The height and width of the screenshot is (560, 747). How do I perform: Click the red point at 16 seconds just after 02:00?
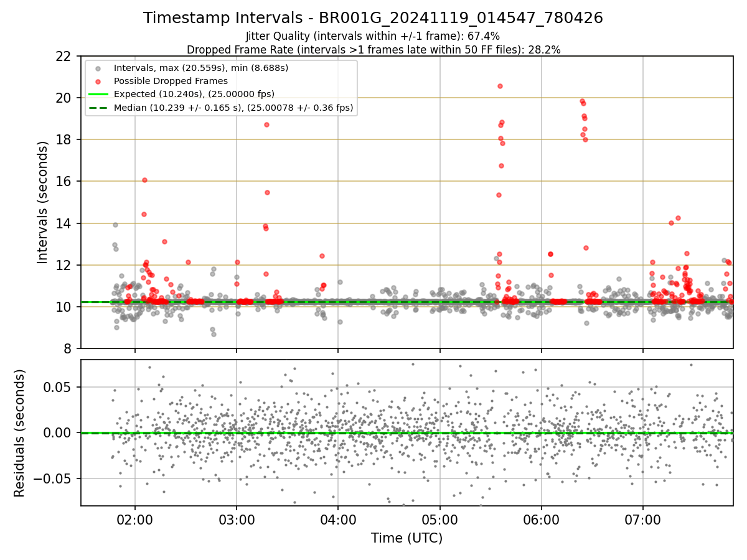tap(144, 180)
